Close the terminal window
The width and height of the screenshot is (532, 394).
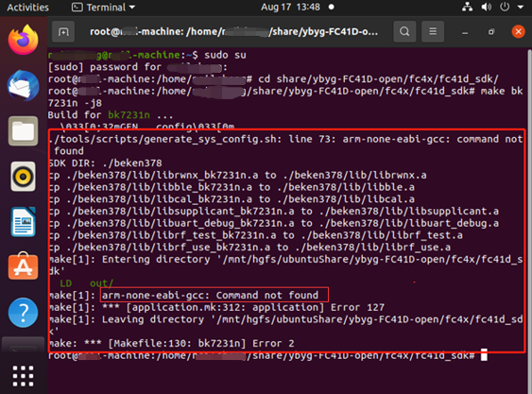(x=518, y=32)
